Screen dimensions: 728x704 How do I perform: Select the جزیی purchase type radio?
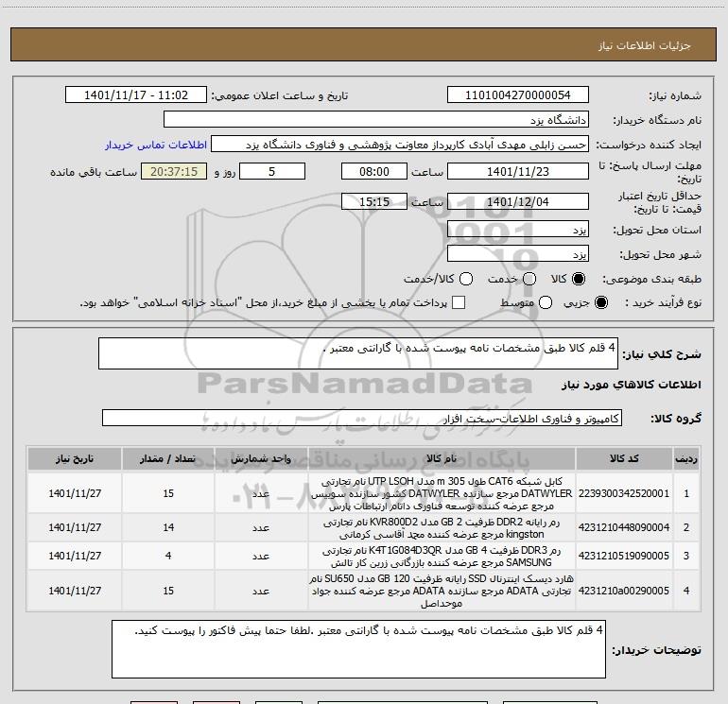[601, 302]
